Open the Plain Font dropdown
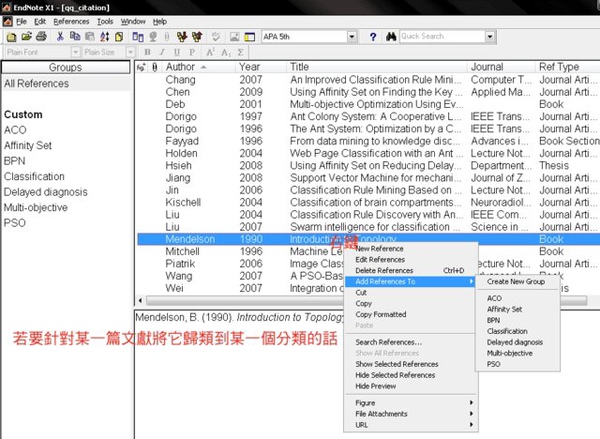 (x=75, y=52)
